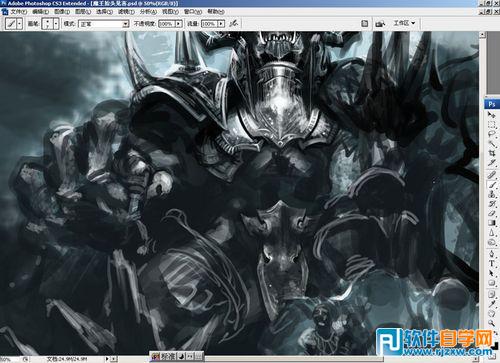Select the Rectangular Marquee tool
500x363 pixels.
tap(492, 125)
